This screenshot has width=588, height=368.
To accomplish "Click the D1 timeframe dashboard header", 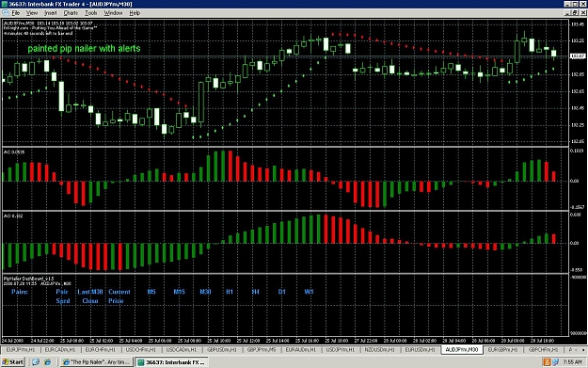I will (282, 292).
